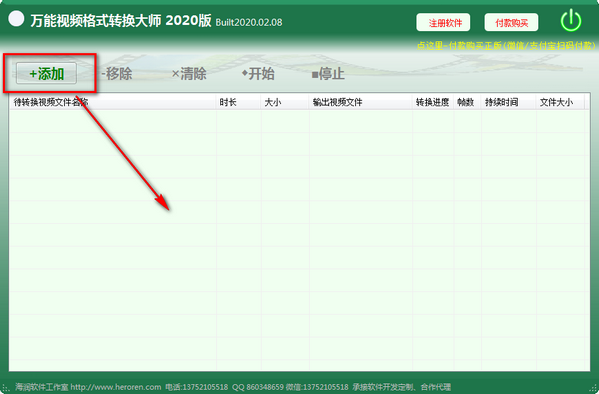Screen dimensions: 599x394
Task: Open the http://www.heroren.com link in status bar
Action: coord(116,387)
